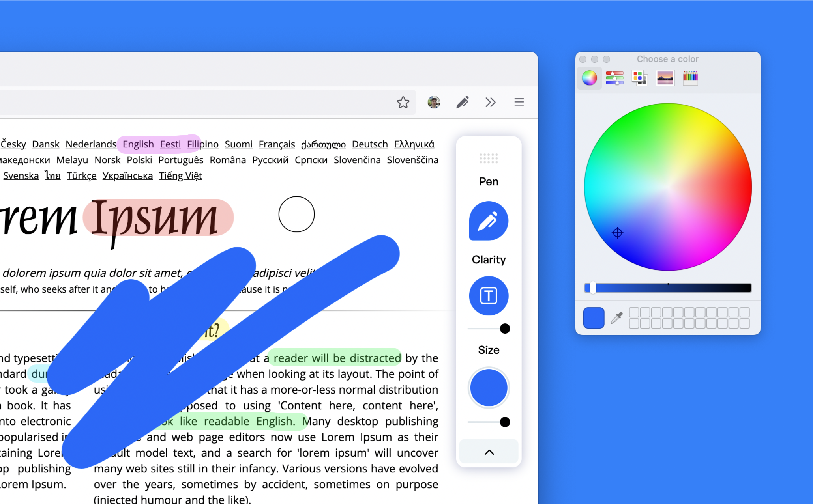813x504 pixels.
Task: Click the eyedropper color sampler tool
Action: tap(617, 317)
